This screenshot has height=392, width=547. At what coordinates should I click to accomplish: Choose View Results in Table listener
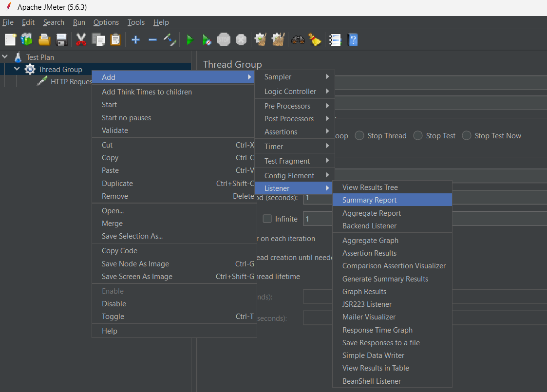point(393,368)
